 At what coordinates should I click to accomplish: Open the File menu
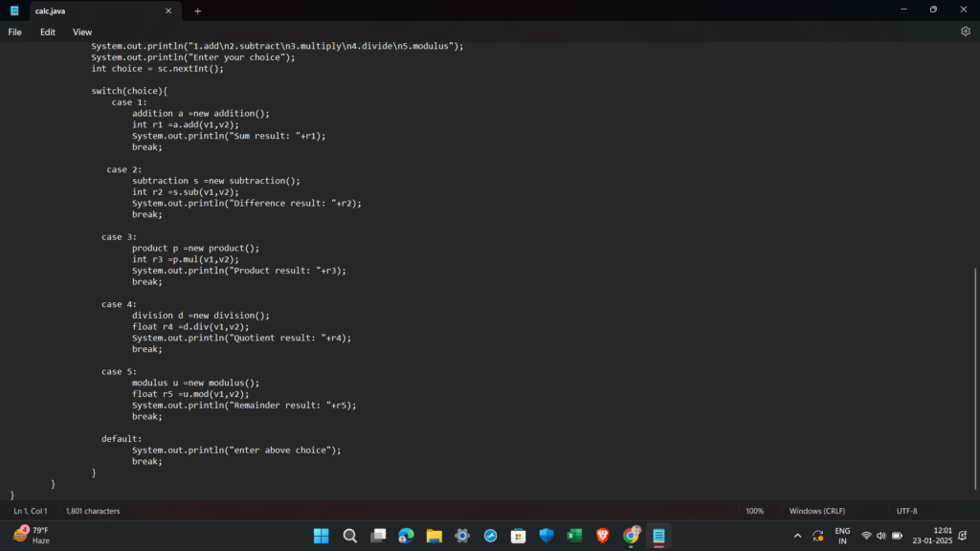[15, 32]
